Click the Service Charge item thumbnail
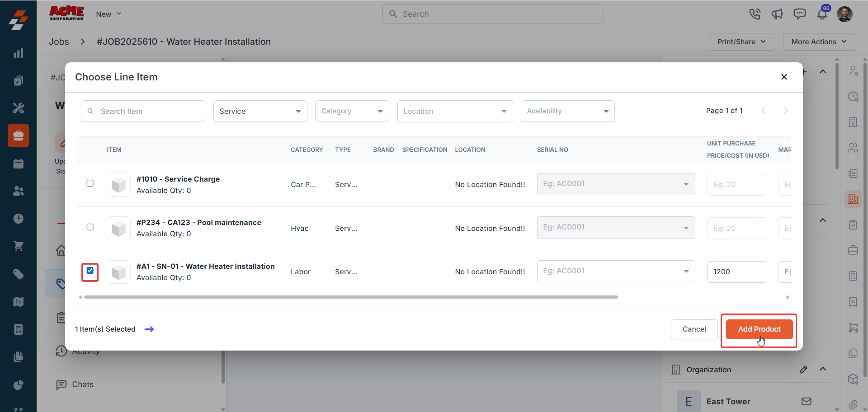 click(118, 184)
